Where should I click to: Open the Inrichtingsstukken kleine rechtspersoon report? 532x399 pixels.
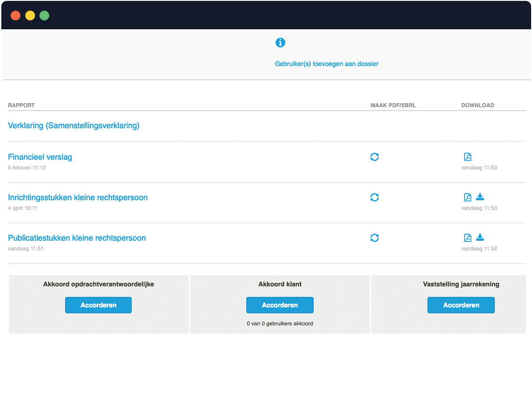pos(78,197)
